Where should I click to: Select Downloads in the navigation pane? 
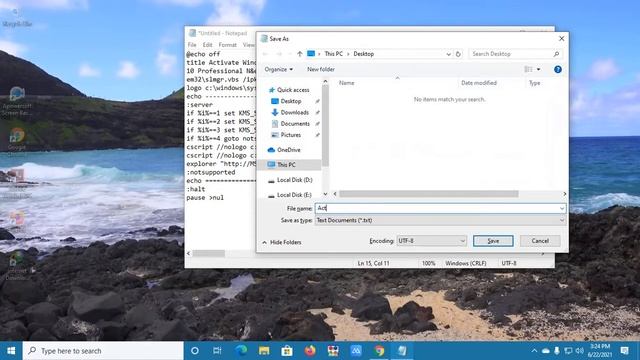pos(295,112)
